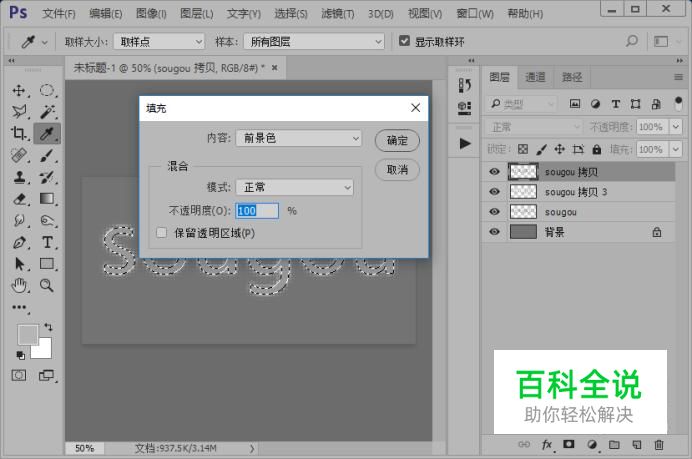Select the History Brush tool
Image resolution: width=692 pixels, height=459 pixels.
(47, 177)
